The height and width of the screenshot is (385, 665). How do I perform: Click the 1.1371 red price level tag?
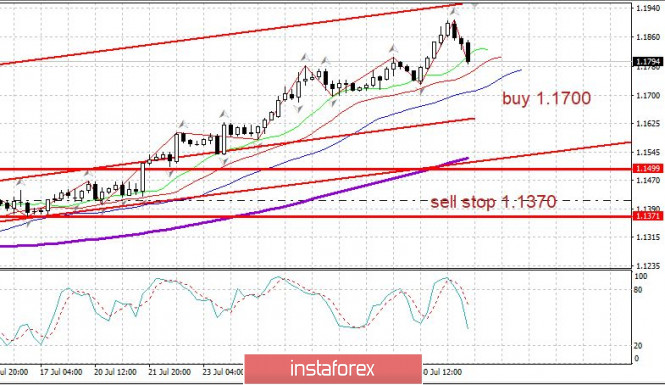click(x=647, y=216)
